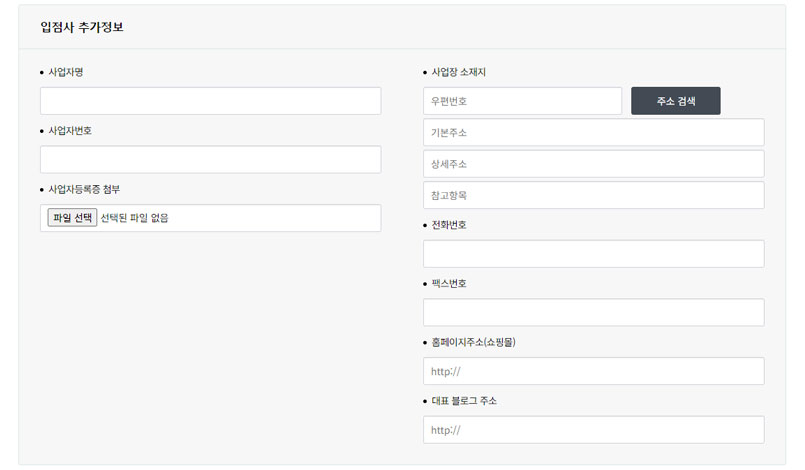Click the 홈페이지주소(쇼핑몰) label
The image size is (805, 470).
[473, 342]
